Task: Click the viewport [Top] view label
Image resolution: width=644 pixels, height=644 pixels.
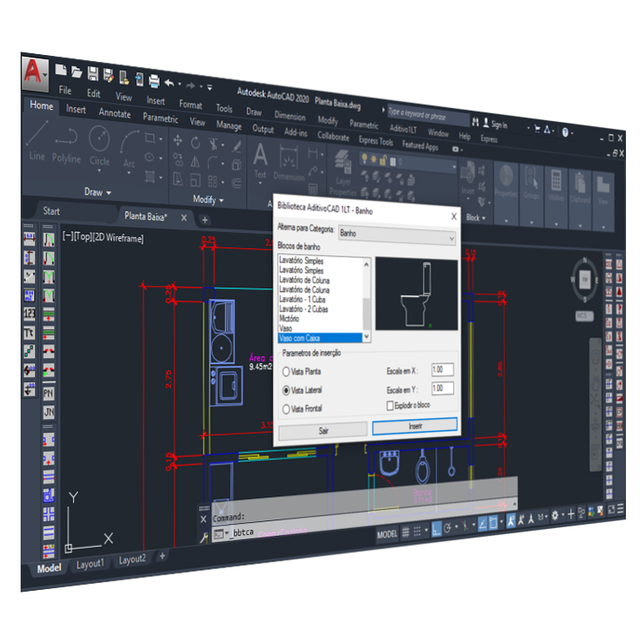Action: [82, 236]
